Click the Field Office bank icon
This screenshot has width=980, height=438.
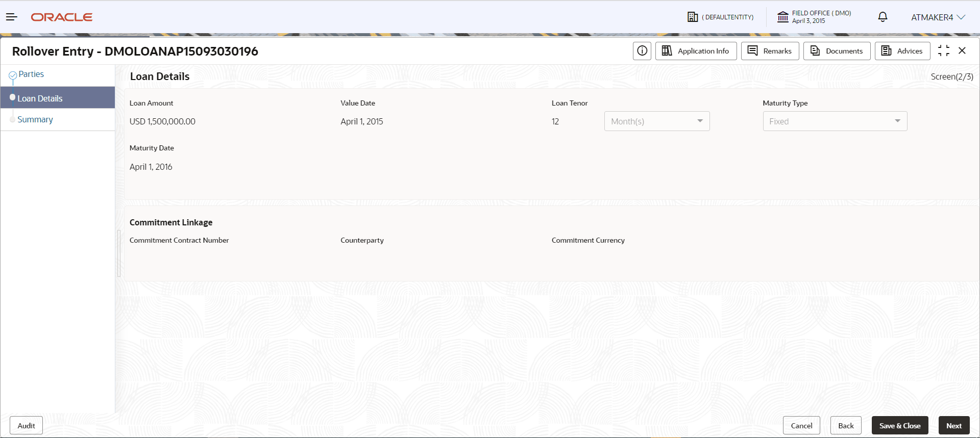point(783,17)
